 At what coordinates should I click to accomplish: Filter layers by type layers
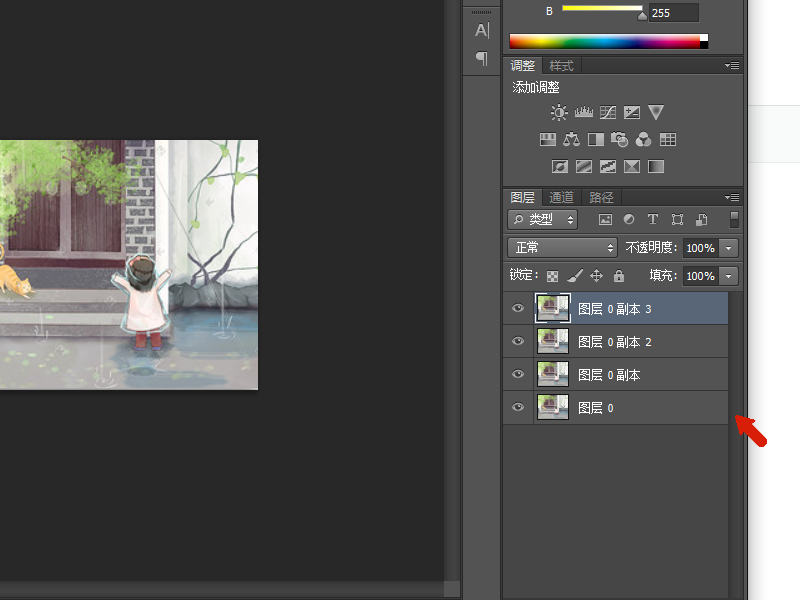653,219
